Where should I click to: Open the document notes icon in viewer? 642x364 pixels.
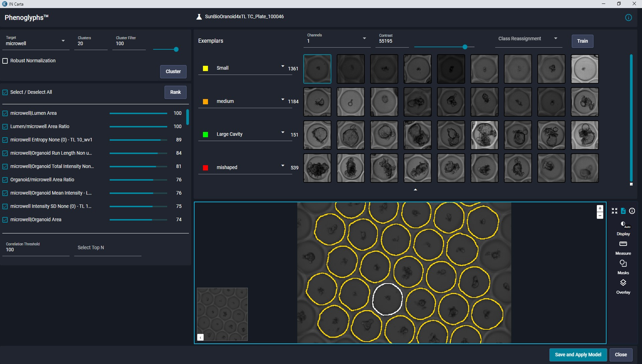coord(623,211)
